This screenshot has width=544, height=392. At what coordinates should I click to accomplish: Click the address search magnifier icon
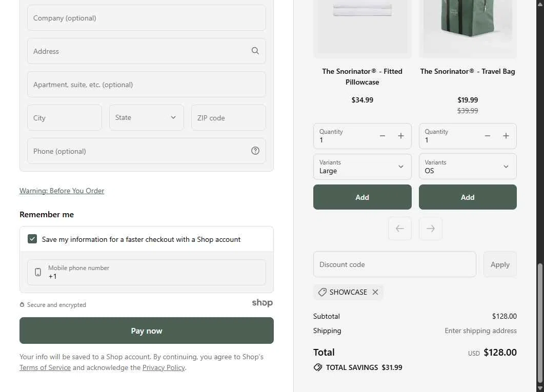(255, 51)
